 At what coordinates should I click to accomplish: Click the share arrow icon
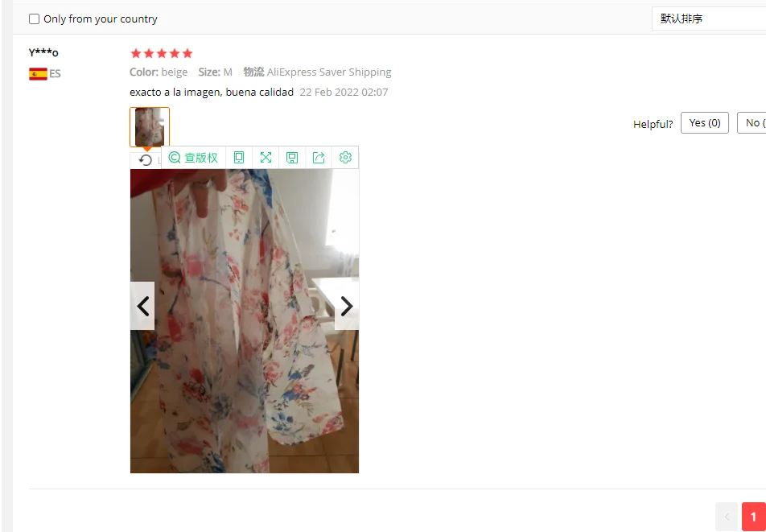pyautogui.click(x=319, y=157)
